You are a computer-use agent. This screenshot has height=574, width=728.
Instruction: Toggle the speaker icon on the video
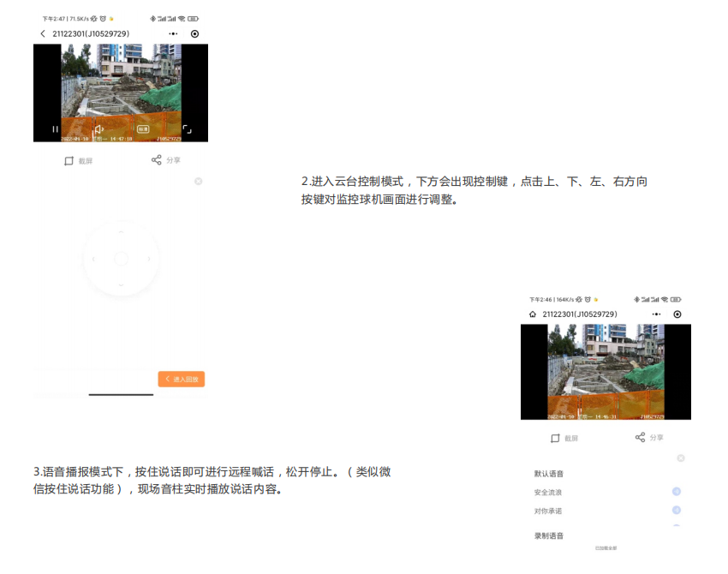[x=98, y=129]
